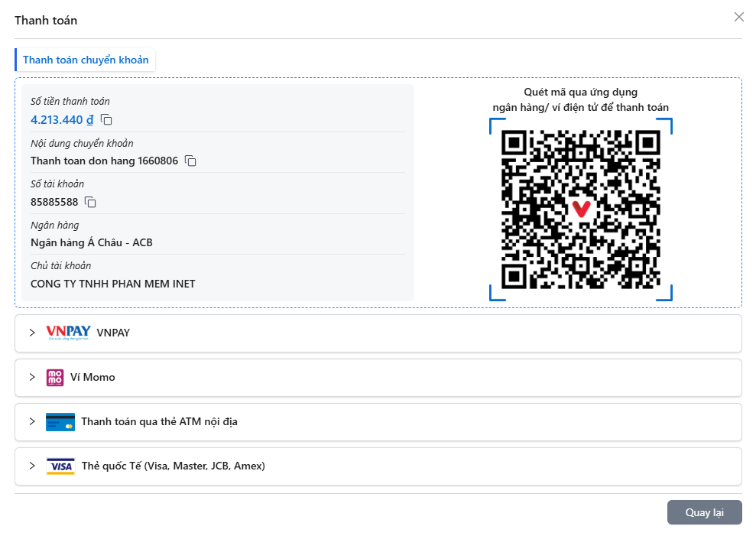Screen dimensions: 756x536
Task: Click CONG TY TNHH PHAN MEM INET
Action: point(113,284)
